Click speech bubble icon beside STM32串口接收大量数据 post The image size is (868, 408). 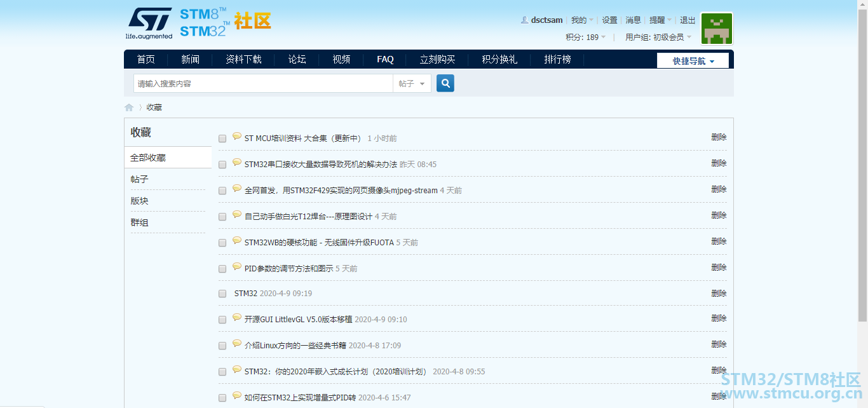pos(237,162)
